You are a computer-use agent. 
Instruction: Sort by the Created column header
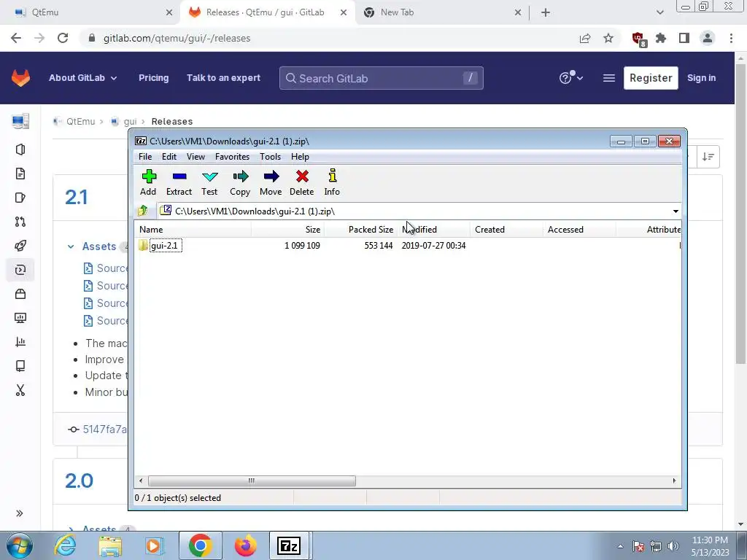click(x=506, y=230)
